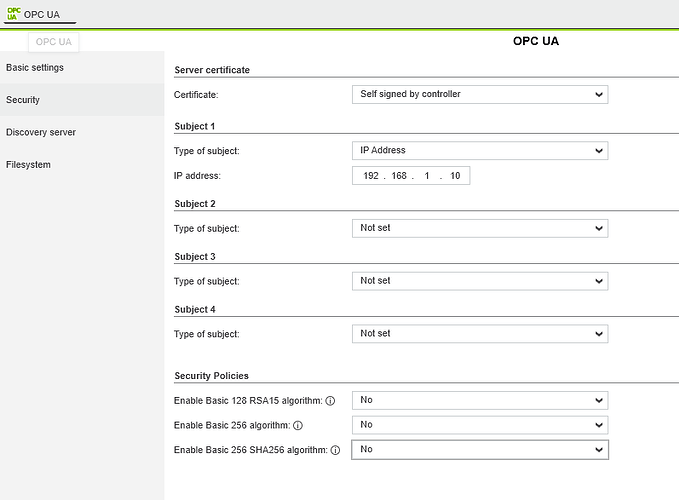Open Enable Basic 256 SHA256 dropdown
This screenshot has height=500, width=679.
480,450
